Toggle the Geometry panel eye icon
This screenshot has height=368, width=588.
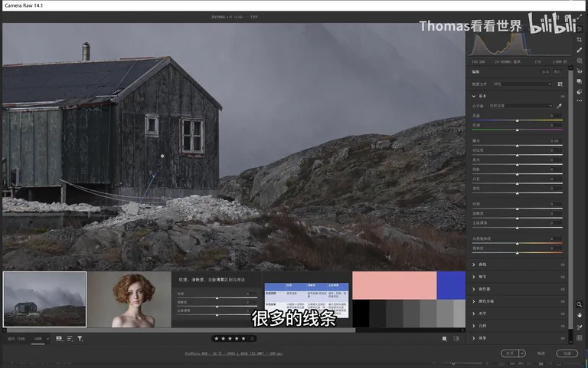[563, 326]
